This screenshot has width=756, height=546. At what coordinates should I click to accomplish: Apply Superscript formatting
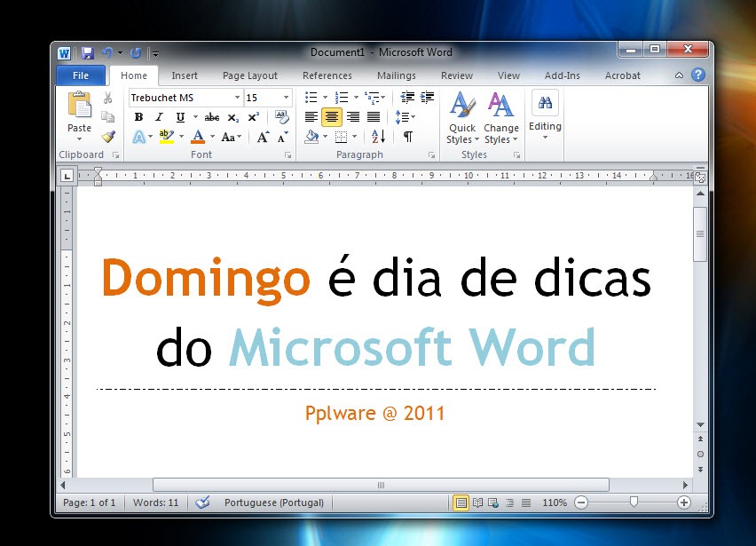tap(254, 117)
